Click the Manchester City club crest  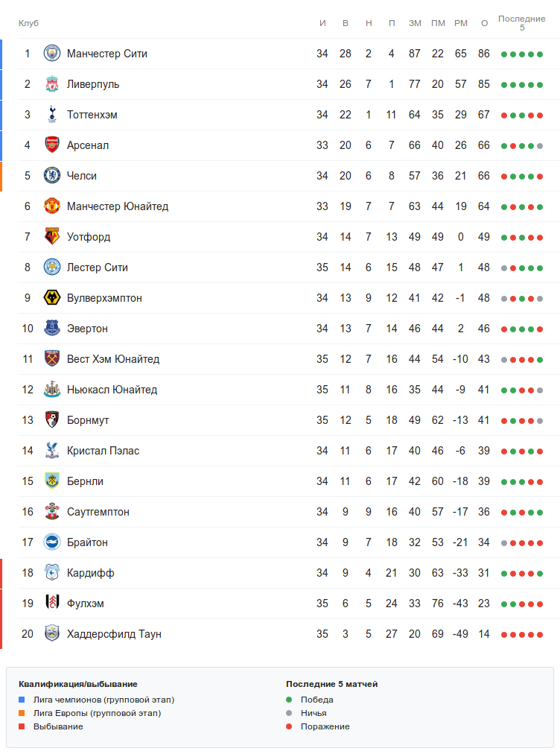click(x=51, y=54)
